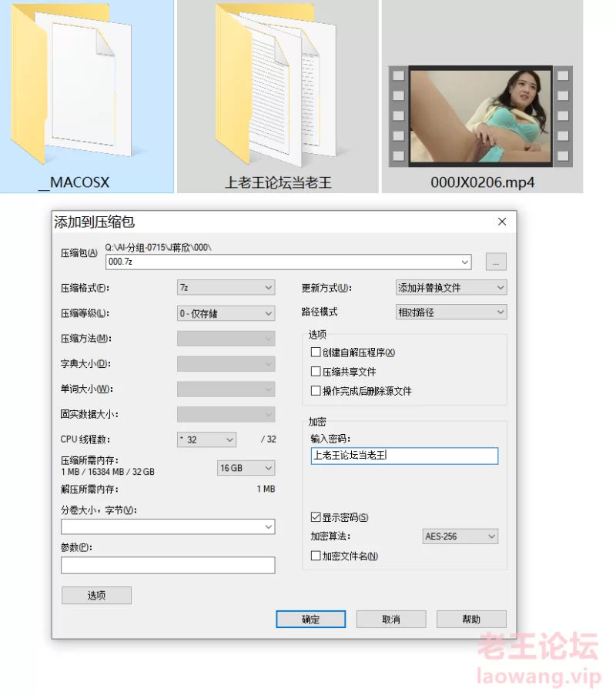Viewport: 616px width, 695px height.
Task: Close the 添加到压缩包 dialog
Action: 502,222
